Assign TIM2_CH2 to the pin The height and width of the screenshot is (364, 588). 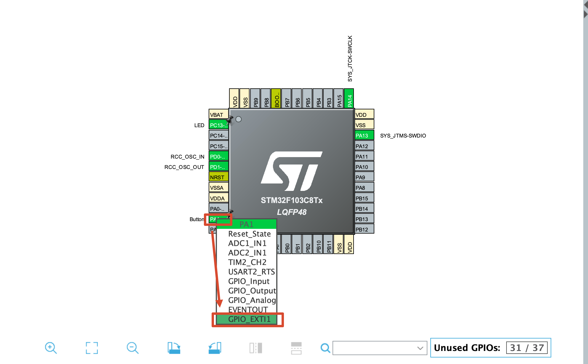coord(247,262)
